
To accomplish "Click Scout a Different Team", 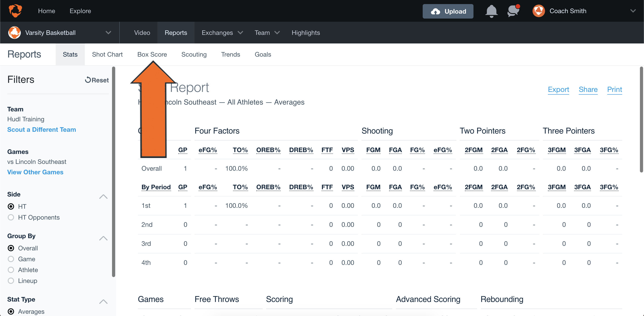I will coord(41,129).
